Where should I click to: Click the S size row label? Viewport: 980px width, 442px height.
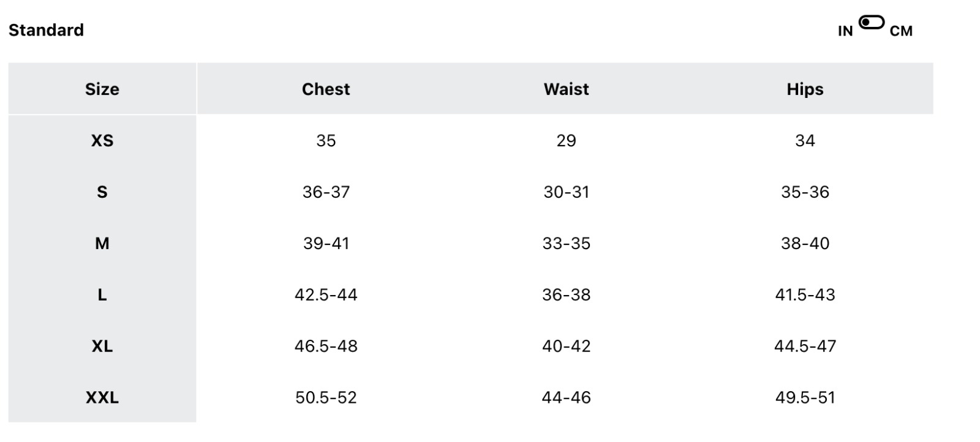[102, 192]
